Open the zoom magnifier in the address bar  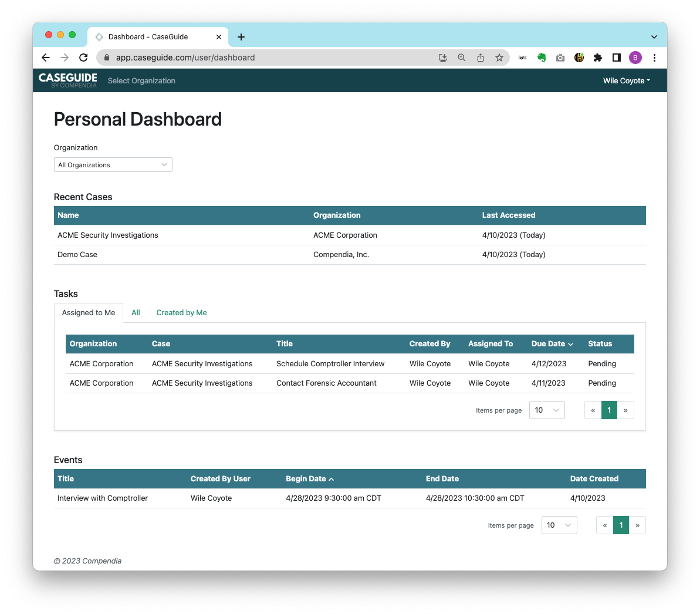click(462, 58)
